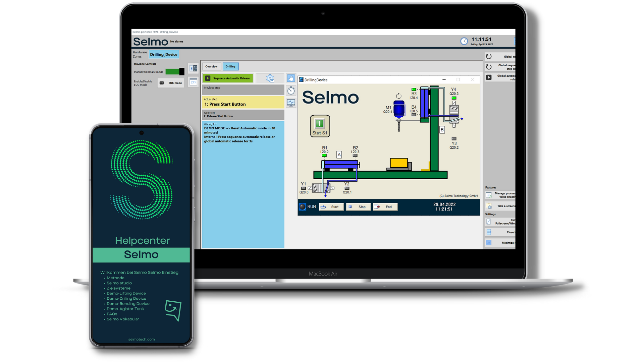Click the B3 sensor green indicator
Screen dimensions: 644x362
(414, 89)
